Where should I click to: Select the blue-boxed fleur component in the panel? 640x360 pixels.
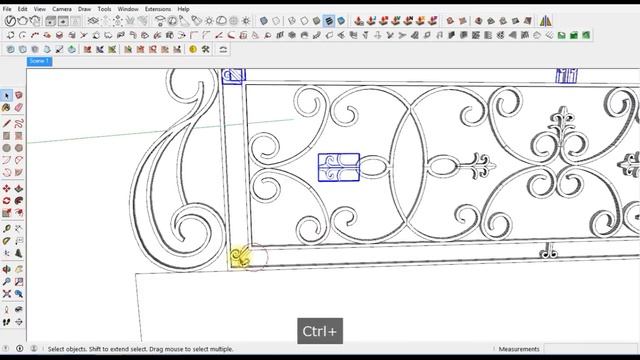pos(339,167)
